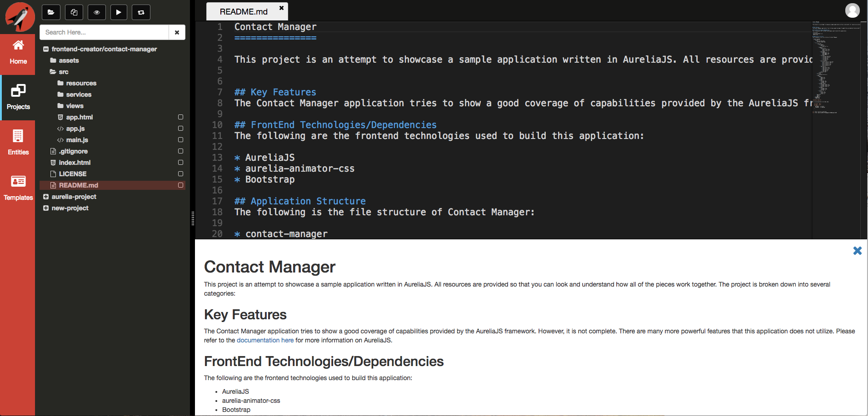
Task: Open LICENSE file
Action: [x=72, y=174]
